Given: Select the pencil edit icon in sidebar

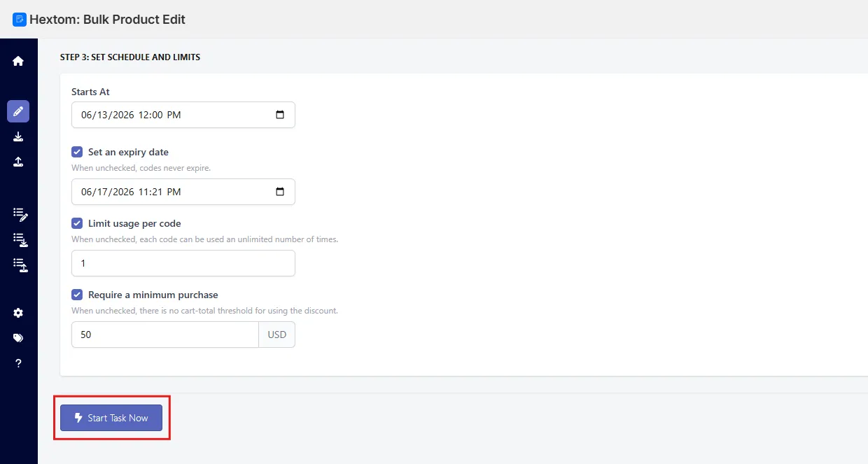Looking at the screenshot, I should [x=18, y=111].
